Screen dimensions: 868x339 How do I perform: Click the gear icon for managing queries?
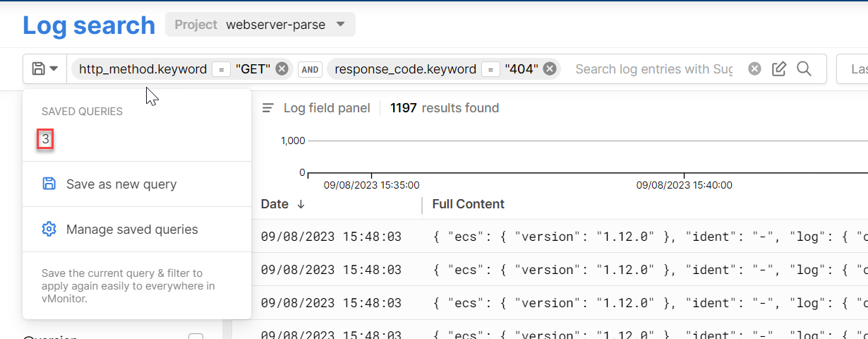(49, 230)
